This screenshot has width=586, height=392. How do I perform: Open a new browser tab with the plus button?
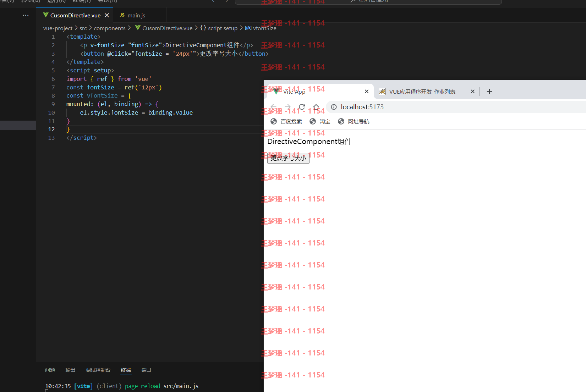tap(489, 92)
